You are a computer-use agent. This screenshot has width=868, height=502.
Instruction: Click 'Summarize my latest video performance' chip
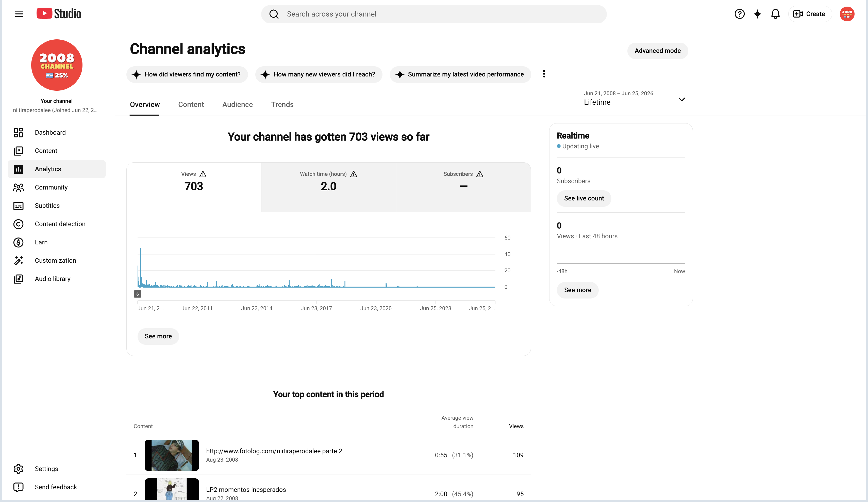460,74
